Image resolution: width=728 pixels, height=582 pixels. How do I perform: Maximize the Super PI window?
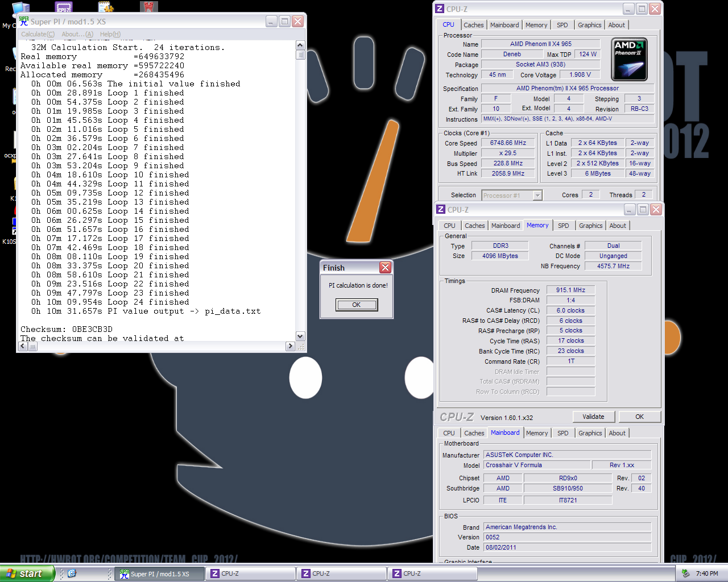tap(285, 22)
